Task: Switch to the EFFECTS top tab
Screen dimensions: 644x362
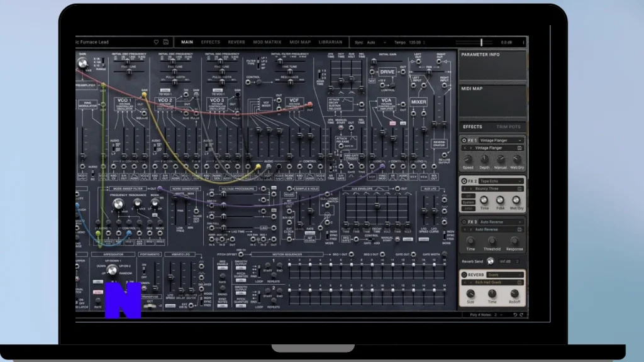Action: [211, 42]
